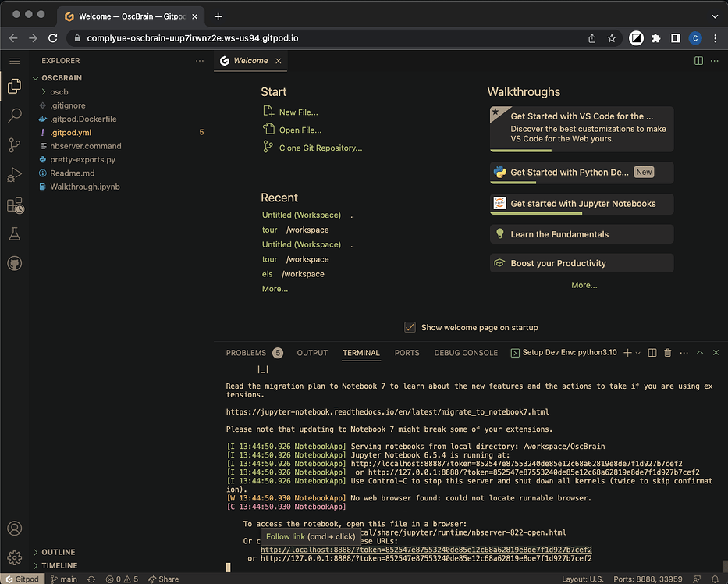Screen dimensions: 728x584
Task: Kill terminal using the trash icon
Action: click(667, 353)
